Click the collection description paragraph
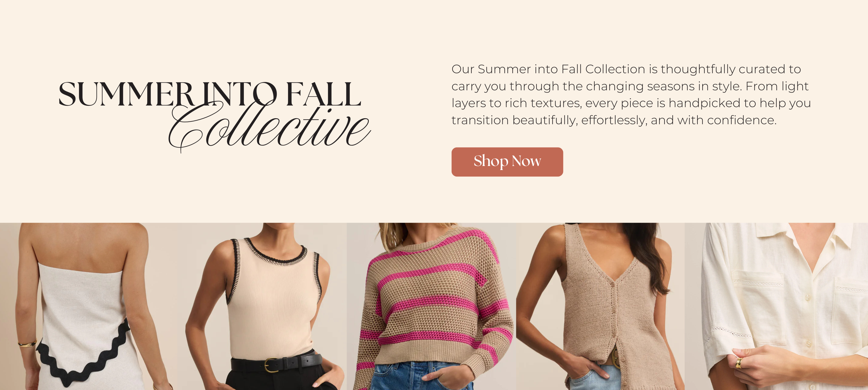 coord(631,94)
